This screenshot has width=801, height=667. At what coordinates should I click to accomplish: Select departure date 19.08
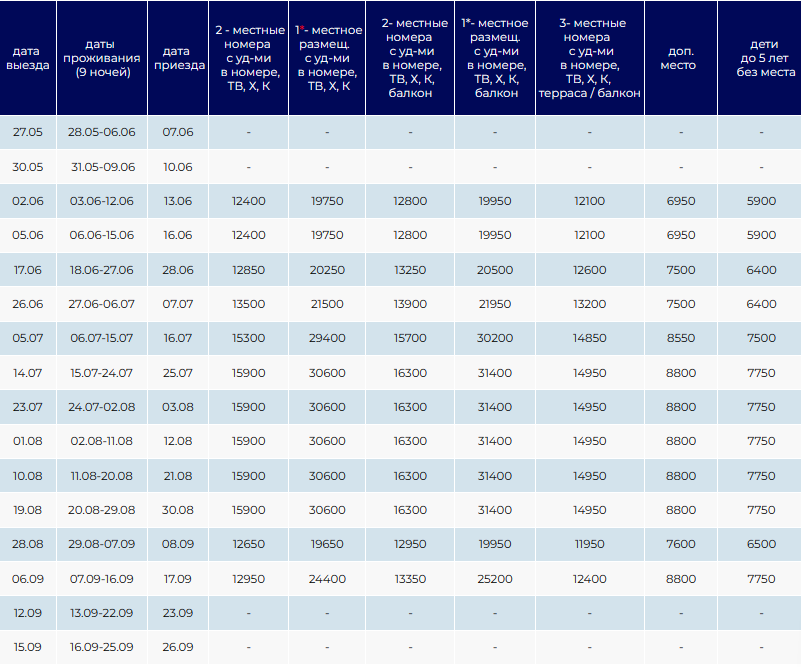point(28,510)
